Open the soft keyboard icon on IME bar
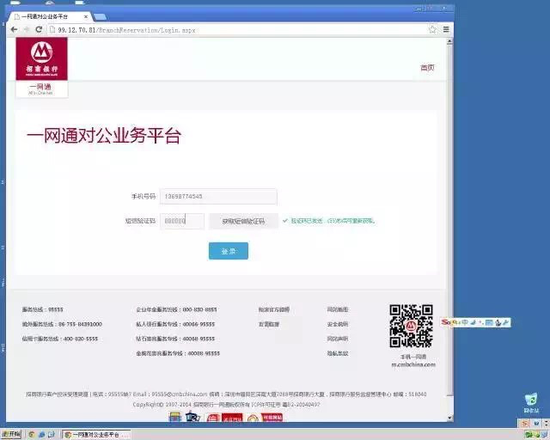The image size is (550, 440). (x=489, y=322)
